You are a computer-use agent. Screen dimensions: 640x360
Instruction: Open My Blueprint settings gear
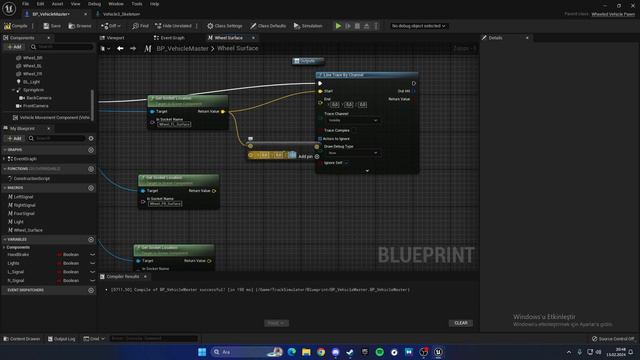click(x=91, y=138)
